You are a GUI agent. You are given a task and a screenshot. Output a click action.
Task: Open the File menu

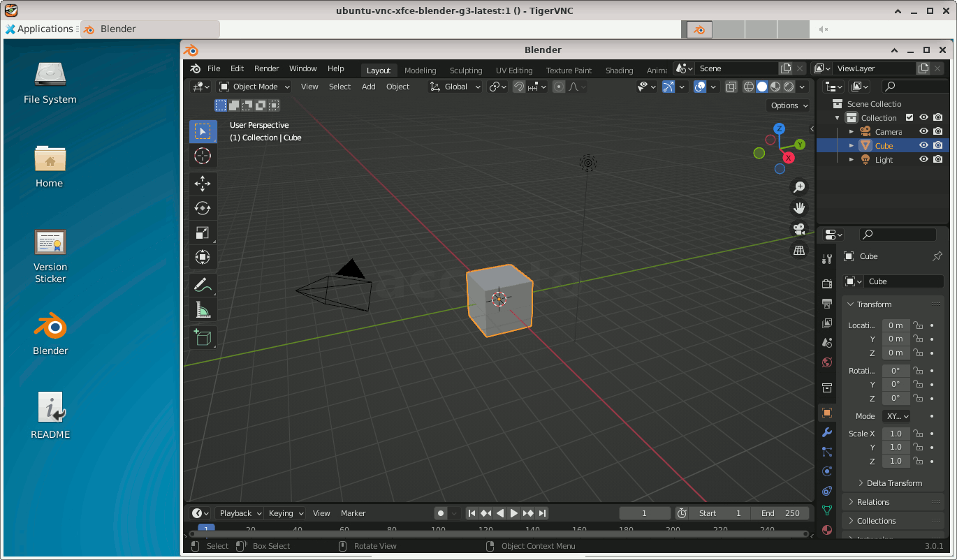click(214, 68)
